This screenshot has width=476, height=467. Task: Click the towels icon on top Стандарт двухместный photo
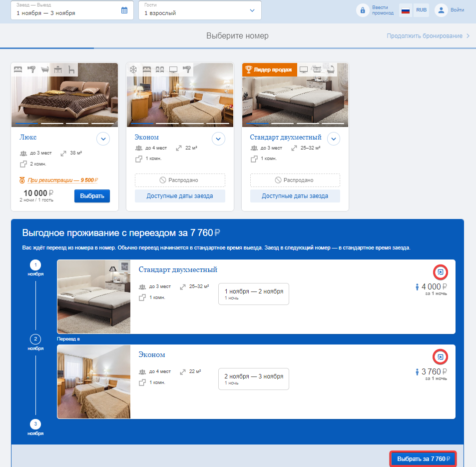click(317, 69)
